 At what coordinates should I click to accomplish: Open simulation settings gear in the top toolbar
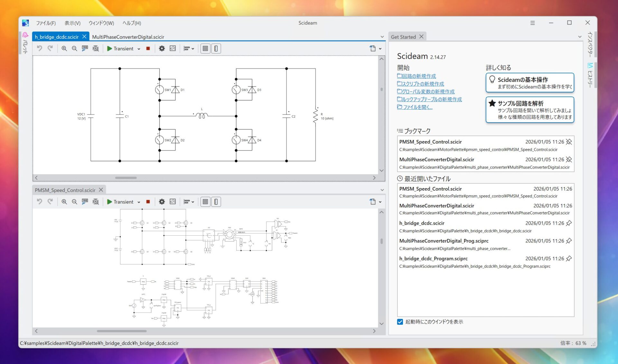pos(162,49)
